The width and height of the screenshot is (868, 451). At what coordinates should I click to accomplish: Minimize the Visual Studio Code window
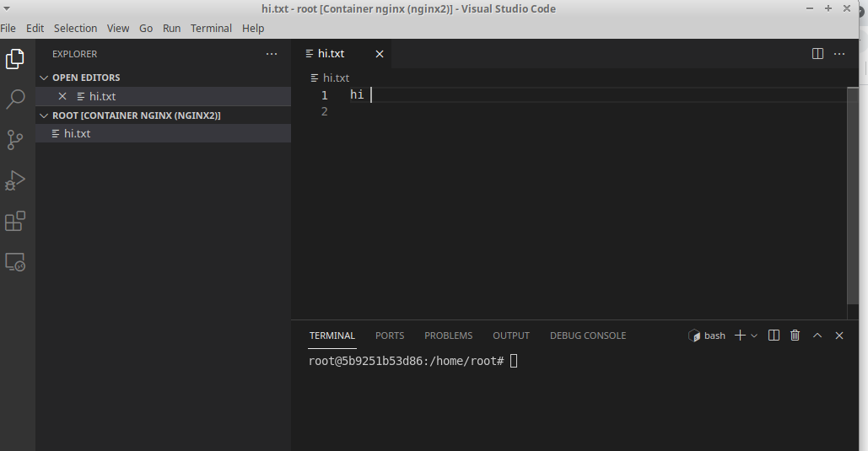point(810,8)
